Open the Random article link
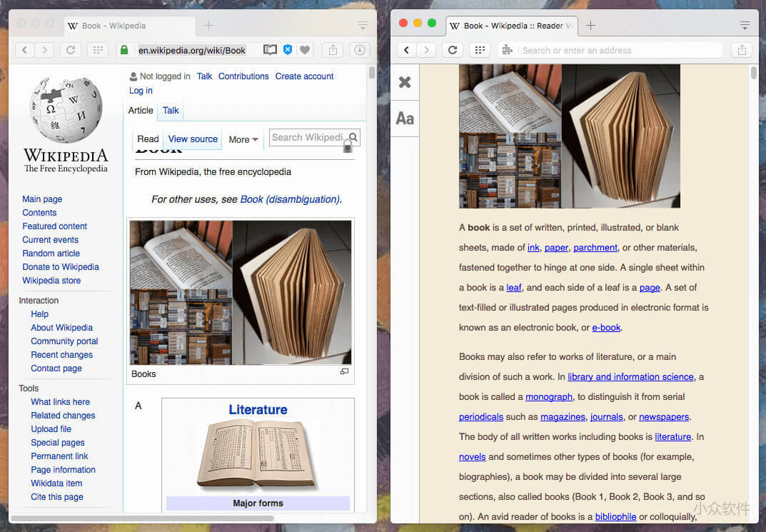 coord(50,254)
